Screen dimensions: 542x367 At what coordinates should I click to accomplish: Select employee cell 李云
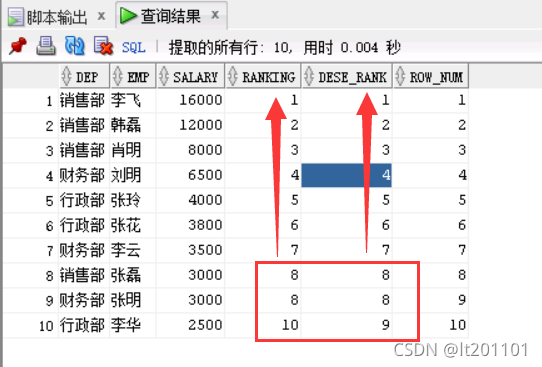click(x=133, y=250)
